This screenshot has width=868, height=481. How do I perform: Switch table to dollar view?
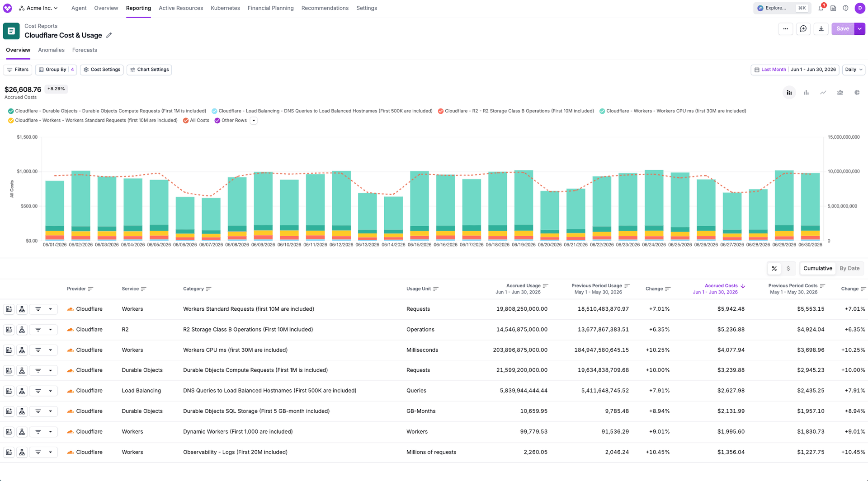pyautogui.click(x=788, y=269)
